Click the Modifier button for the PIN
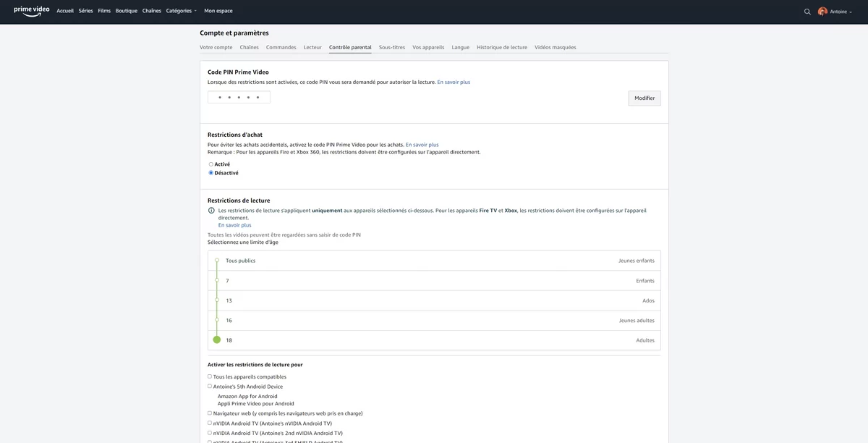This screenshot has width=868, height=443. tap(644, 98)
